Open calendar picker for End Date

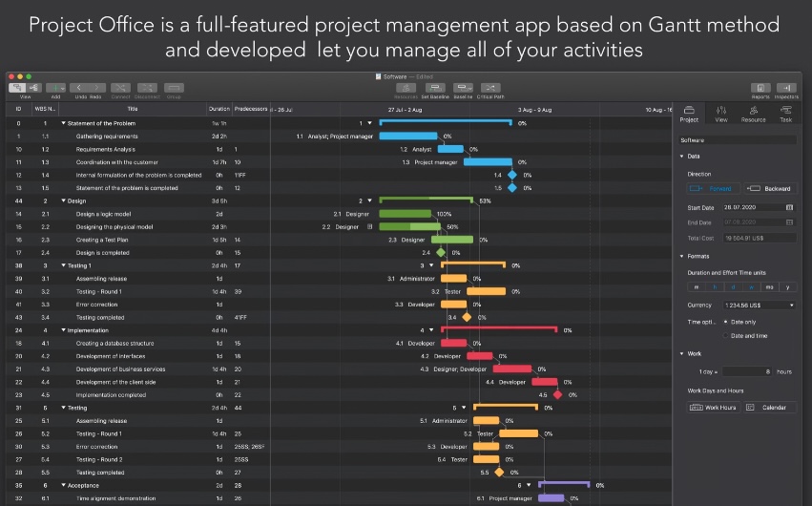coord(789,222)
